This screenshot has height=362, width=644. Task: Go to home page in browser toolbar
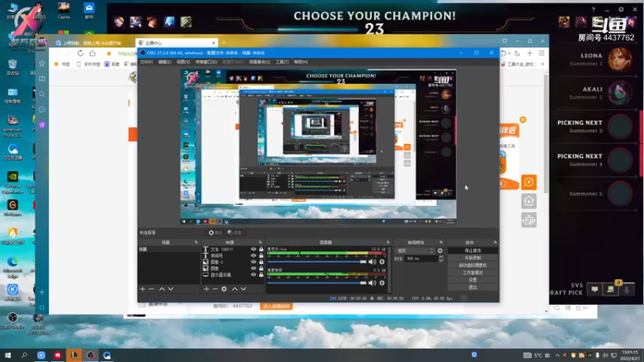(93, 53)
